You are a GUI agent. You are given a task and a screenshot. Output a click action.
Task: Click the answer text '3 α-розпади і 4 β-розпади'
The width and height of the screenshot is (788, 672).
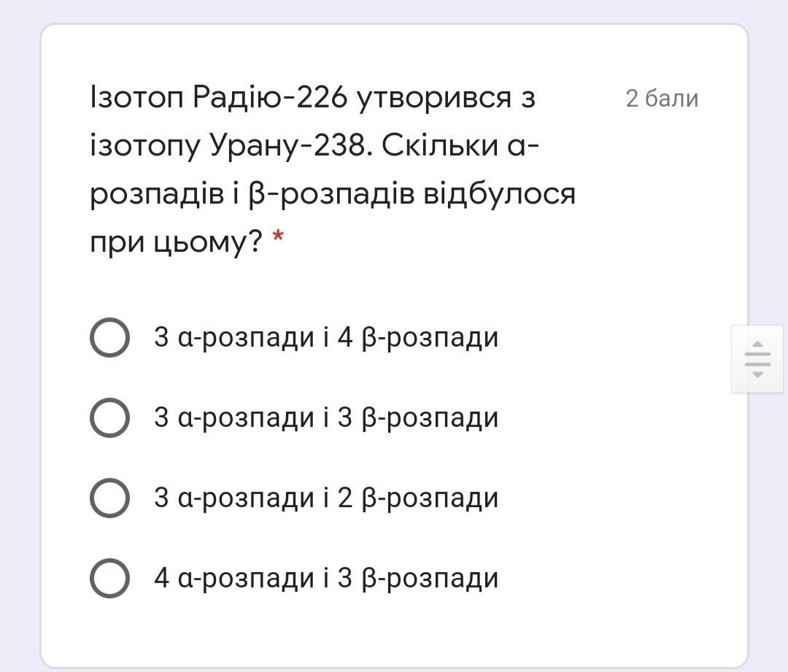click(325, 338)
